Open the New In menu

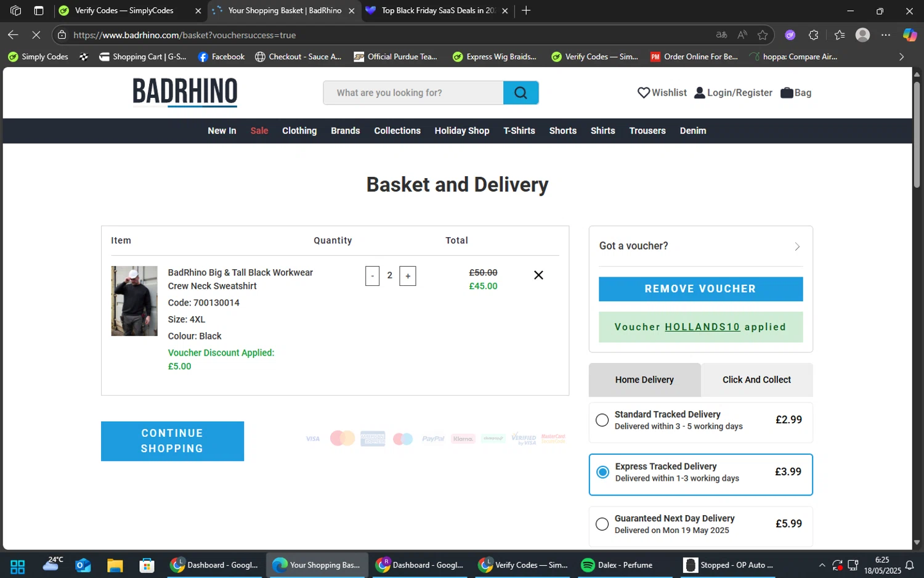coord(222,131)
